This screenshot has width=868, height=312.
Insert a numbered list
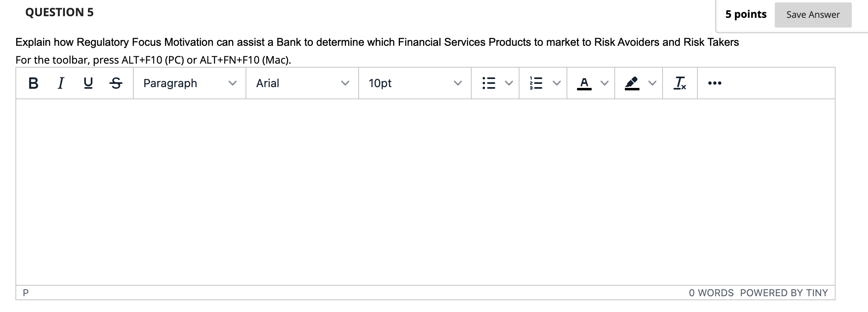(x=536, y=83)
